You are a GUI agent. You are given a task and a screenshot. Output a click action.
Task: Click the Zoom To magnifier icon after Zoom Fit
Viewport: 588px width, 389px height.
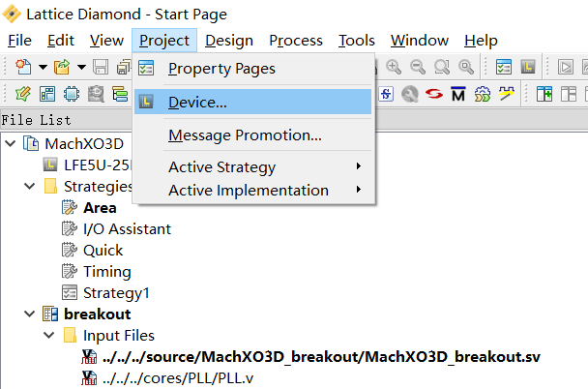point(466,67)
